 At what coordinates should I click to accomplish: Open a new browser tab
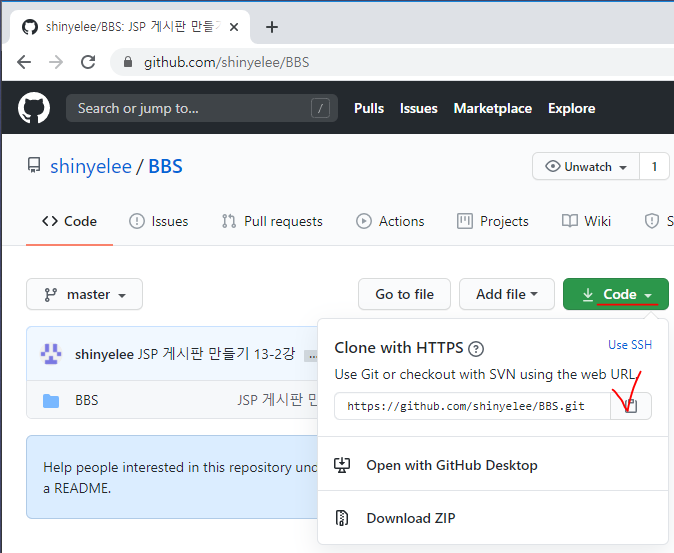coord(272,27)
